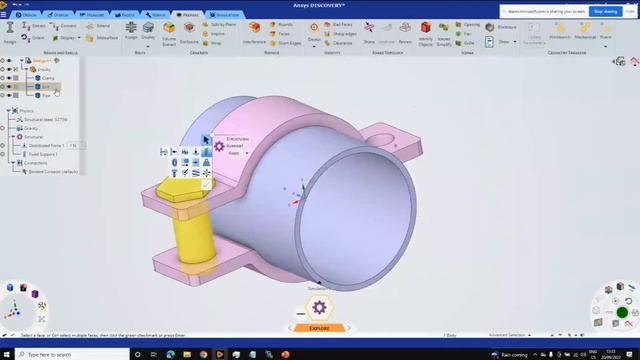Open the Measure ribbon tab
This screenshot has width=640, height=360.
coord(92,15)
